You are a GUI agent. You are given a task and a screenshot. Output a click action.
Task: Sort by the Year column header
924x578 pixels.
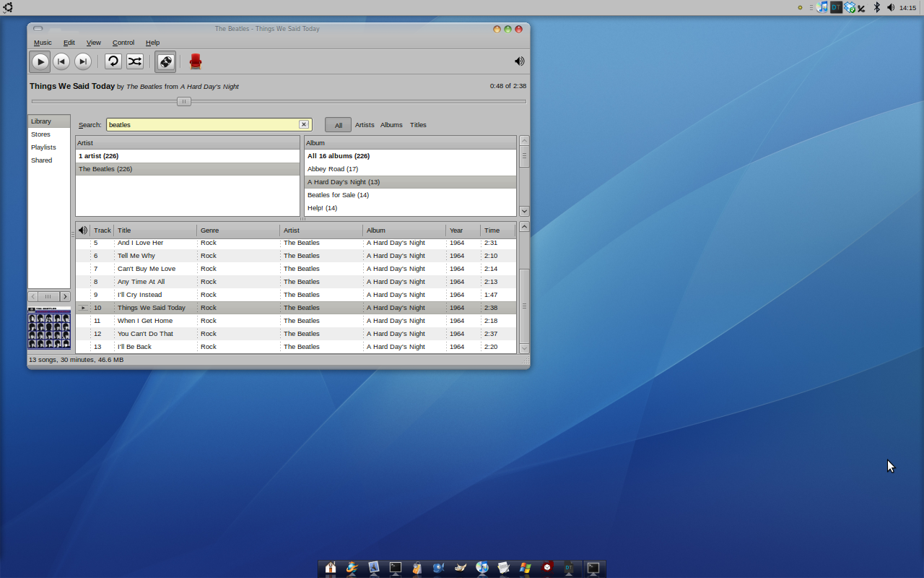[463, 230]
